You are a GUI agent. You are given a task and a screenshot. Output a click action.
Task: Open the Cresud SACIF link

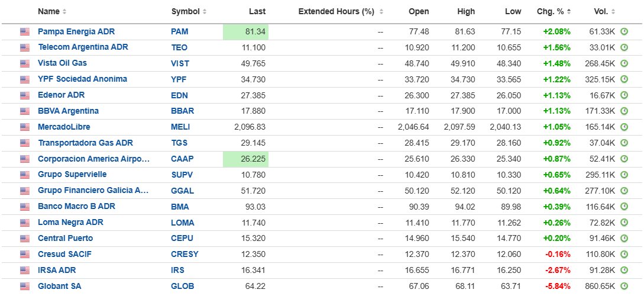click(x=64, y=254)
